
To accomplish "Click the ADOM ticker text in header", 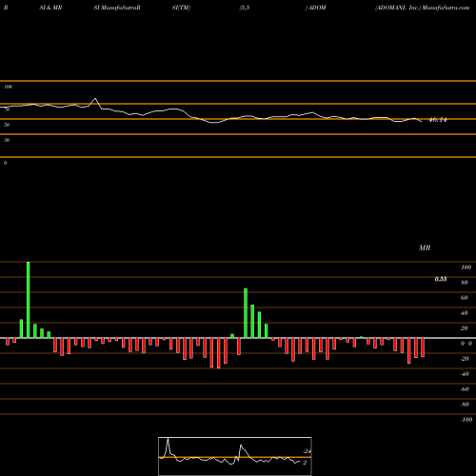I will [317, 8].
